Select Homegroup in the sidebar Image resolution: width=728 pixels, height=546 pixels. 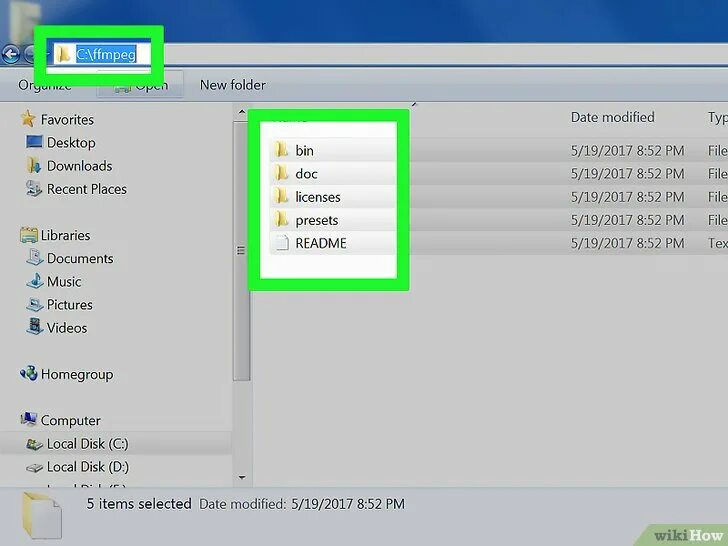(x=77, y=375)
